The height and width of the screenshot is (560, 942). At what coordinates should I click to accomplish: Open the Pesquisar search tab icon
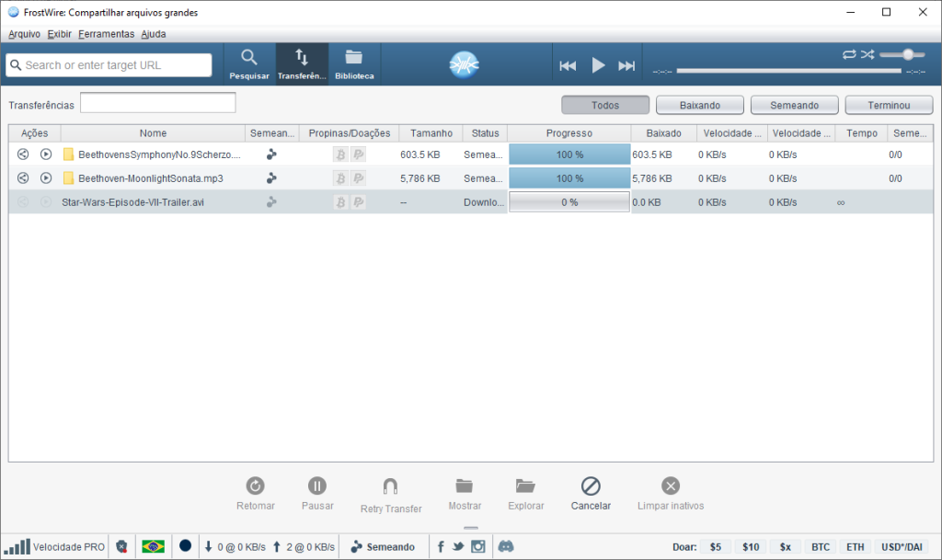tap(248, 63)
